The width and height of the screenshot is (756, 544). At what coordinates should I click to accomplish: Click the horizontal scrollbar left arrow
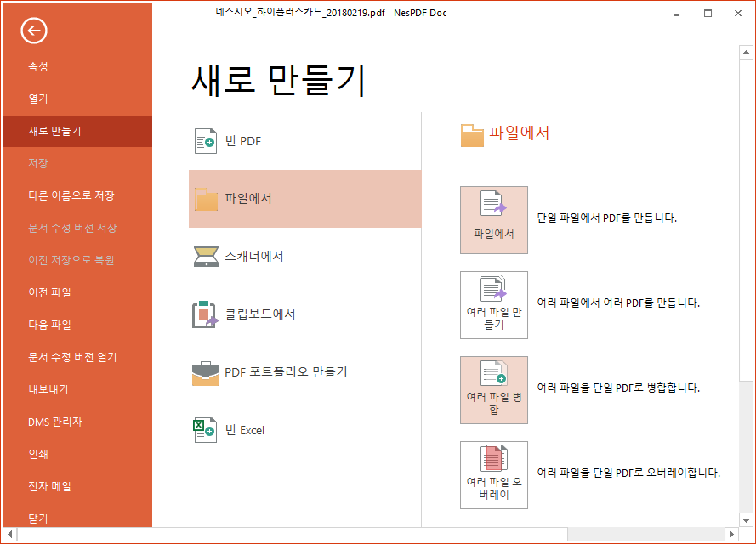coord(9,534)
